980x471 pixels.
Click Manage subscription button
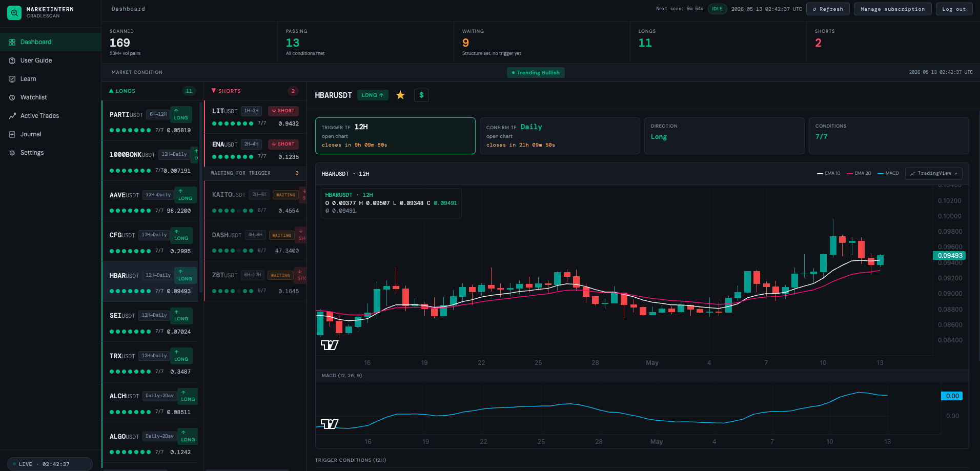click(x=892, y=9)
